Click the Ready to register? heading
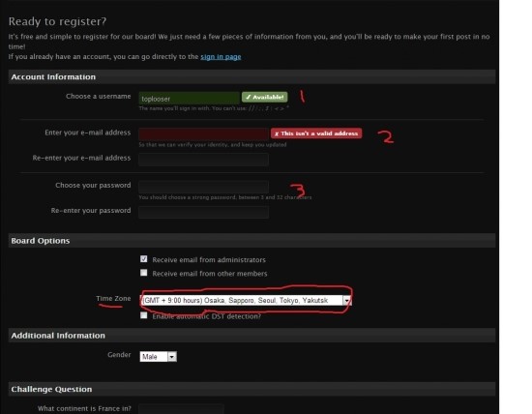The height and width of the screenshot is (414, 532). (x=57, y=21)
